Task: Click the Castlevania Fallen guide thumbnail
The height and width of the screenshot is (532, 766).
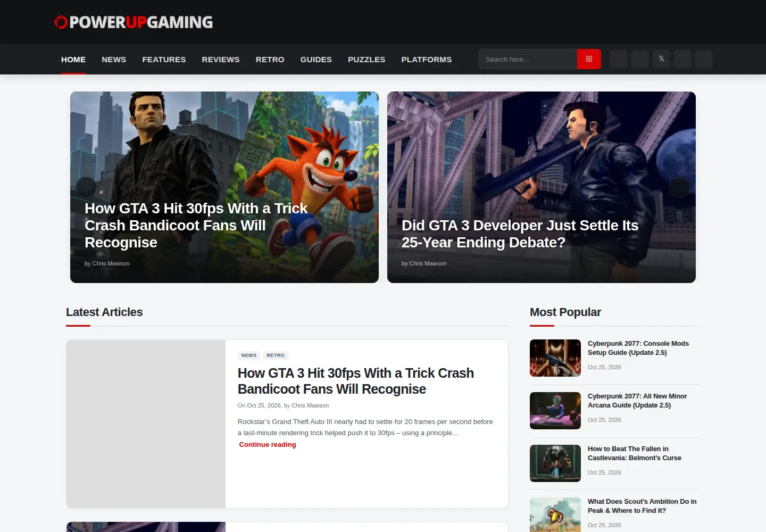Action: point(555,463)
